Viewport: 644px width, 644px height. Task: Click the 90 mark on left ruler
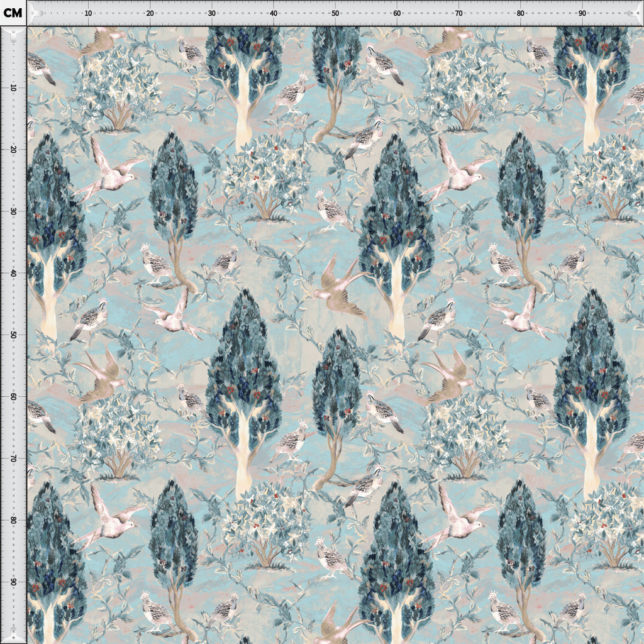tap(13, 582)
